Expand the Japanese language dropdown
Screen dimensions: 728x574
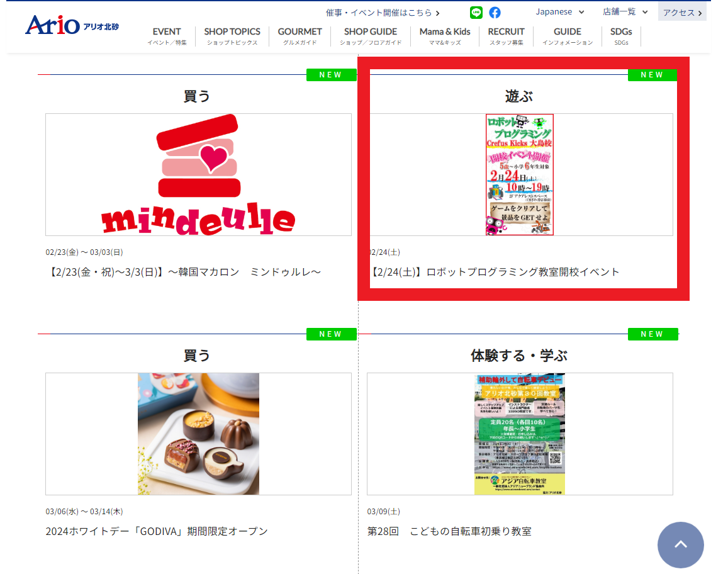click(x=560, y=11)
